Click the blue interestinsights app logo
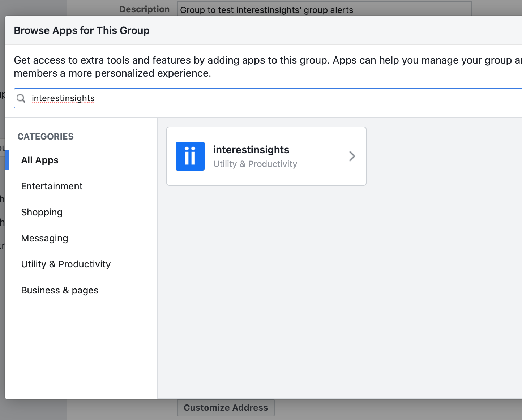 [x=190, y=156]
